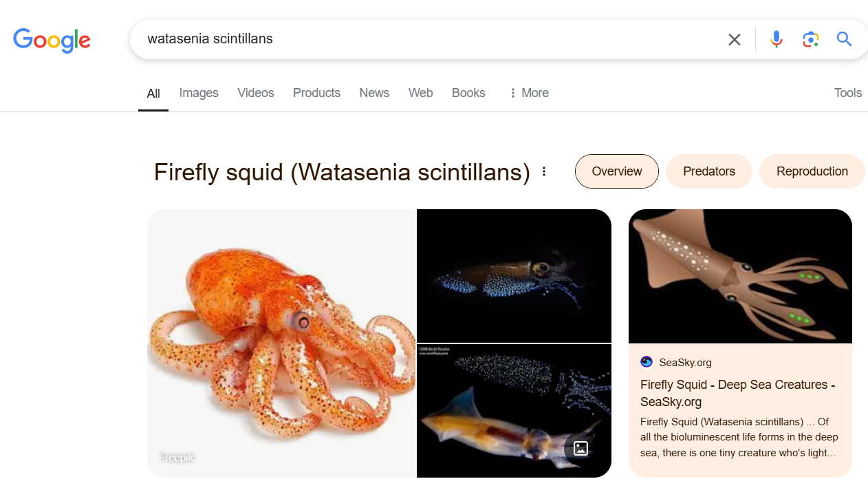
Task: Click the image gallery icon on squid photo
Action: tap(581, 449)
